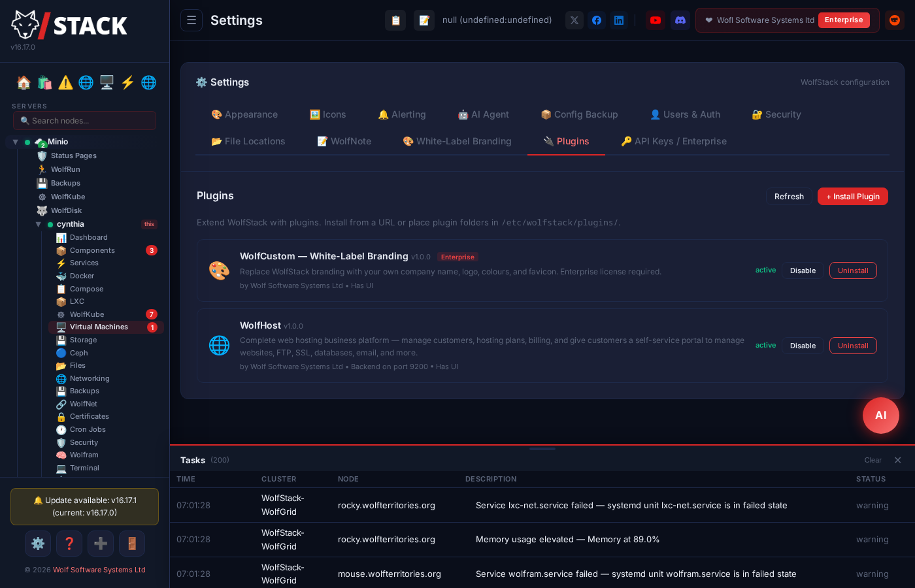Switch to the Icons settings tab
The width and height of the screenshot is (915, 588).
pyautogui.click(x=327, y=114)
